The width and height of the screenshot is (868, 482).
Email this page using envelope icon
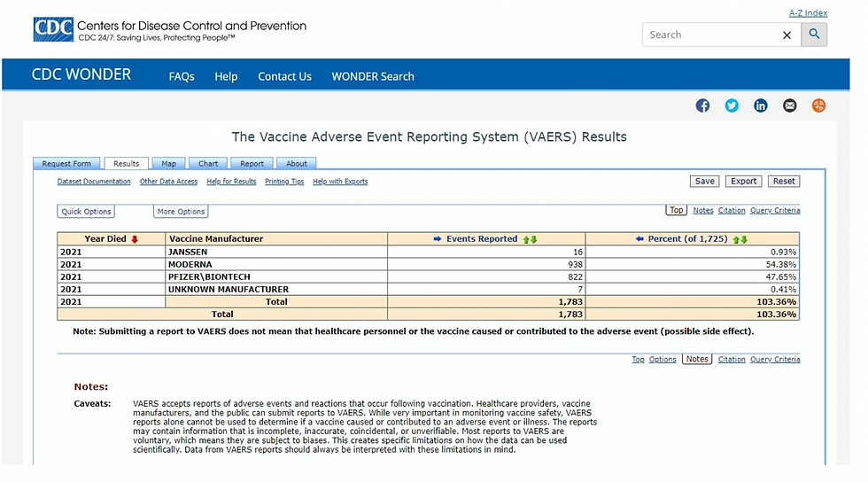[790, 105]
